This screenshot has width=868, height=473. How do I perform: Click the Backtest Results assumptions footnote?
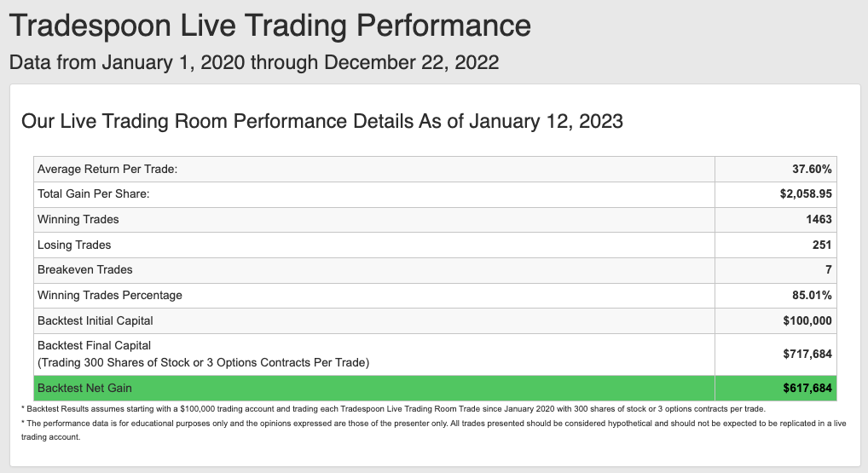click(393, 409)
